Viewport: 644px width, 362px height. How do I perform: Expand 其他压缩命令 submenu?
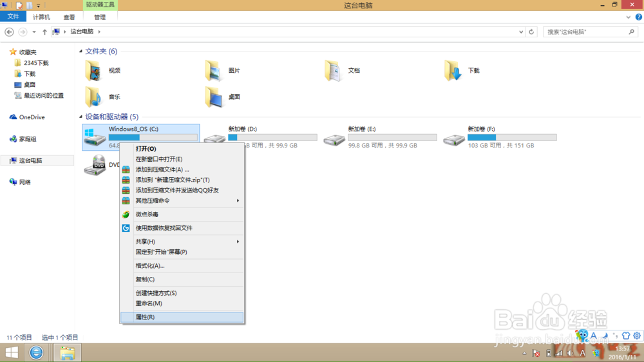coord(238,200)
